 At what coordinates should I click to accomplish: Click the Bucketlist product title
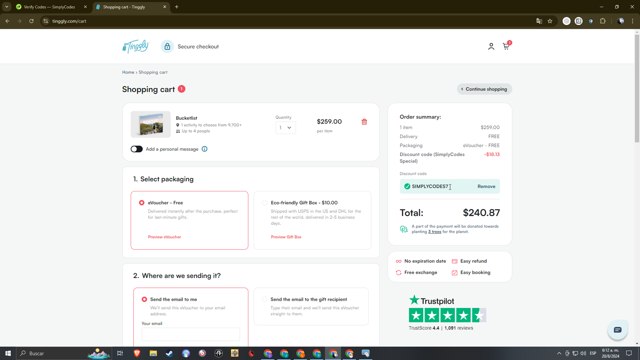point(186,118)
